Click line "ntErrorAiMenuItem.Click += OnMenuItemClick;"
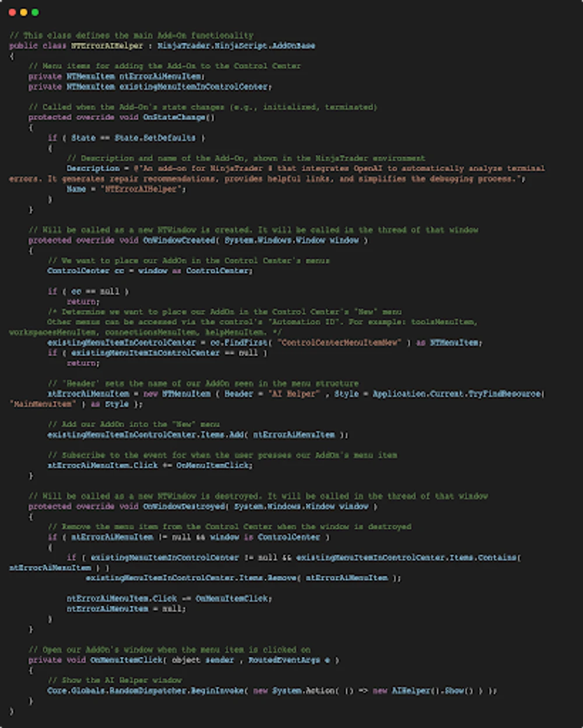This screenshot has height=728, width=583. [x=150, y=465]
